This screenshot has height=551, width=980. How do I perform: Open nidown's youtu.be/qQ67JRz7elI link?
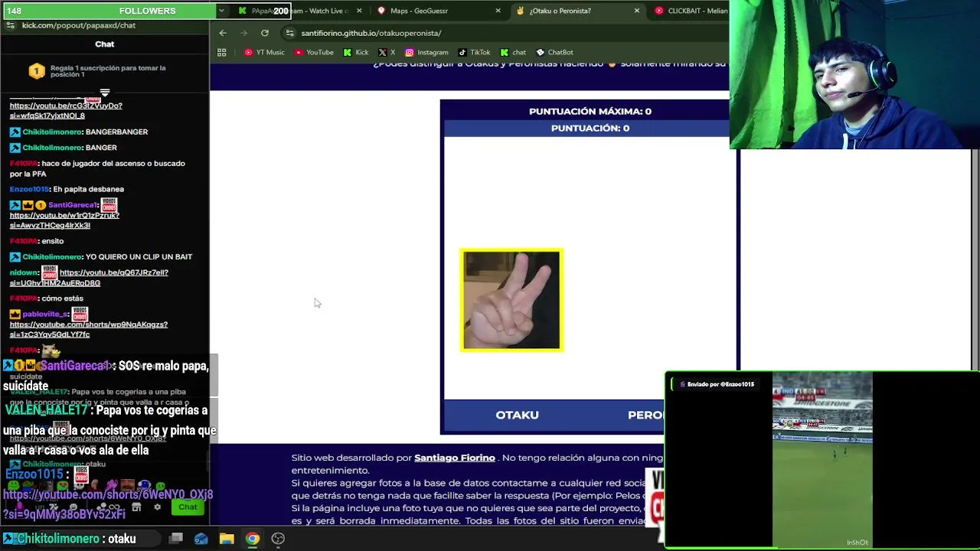click(88, 278)
